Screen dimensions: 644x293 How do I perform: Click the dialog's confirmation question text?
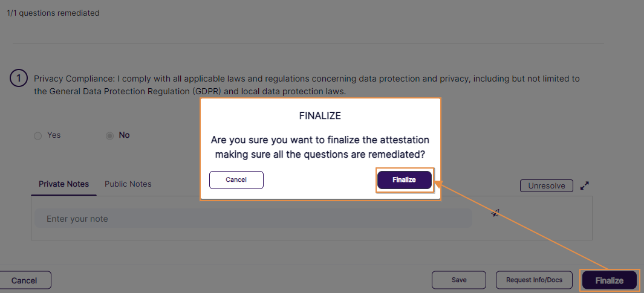point(320,147)
